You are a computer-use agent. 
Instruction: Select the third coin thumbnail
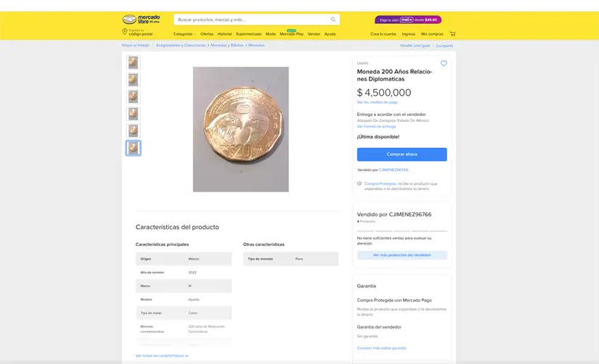(x=133, y=96)
